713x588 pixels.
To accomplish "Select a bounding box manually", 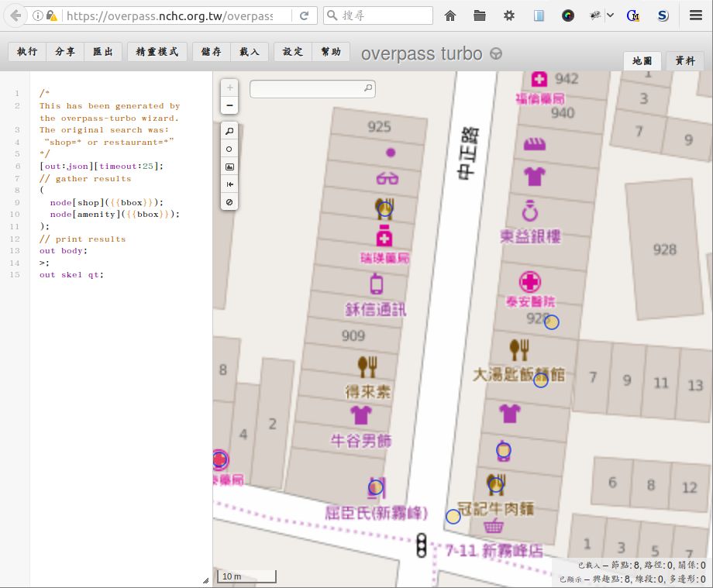I will (x=229, y=167).
